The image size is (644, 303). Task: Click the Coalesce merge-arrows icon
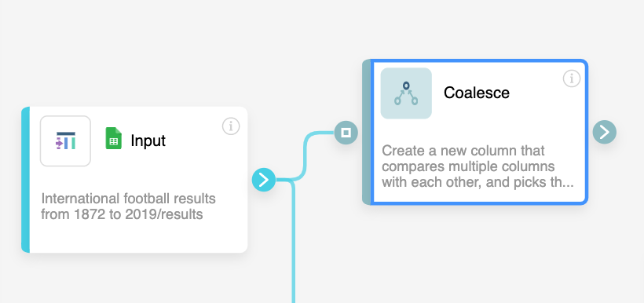[x=406, y=93]
